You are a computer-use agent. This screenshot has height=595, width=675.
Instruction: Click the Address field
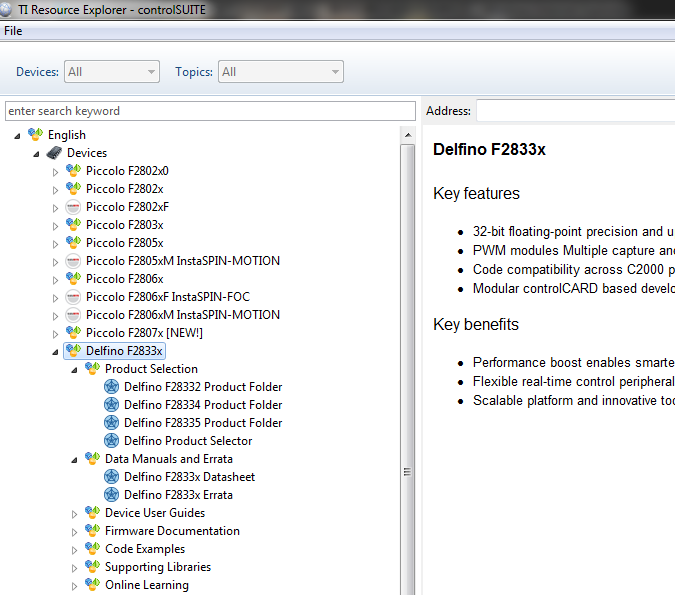576,111
